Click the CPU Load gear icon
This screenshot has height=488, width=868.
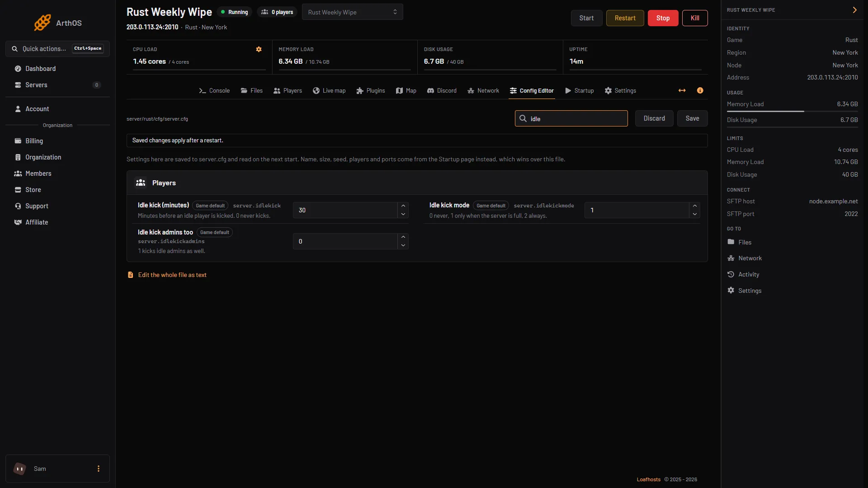(x=259, y=49)
